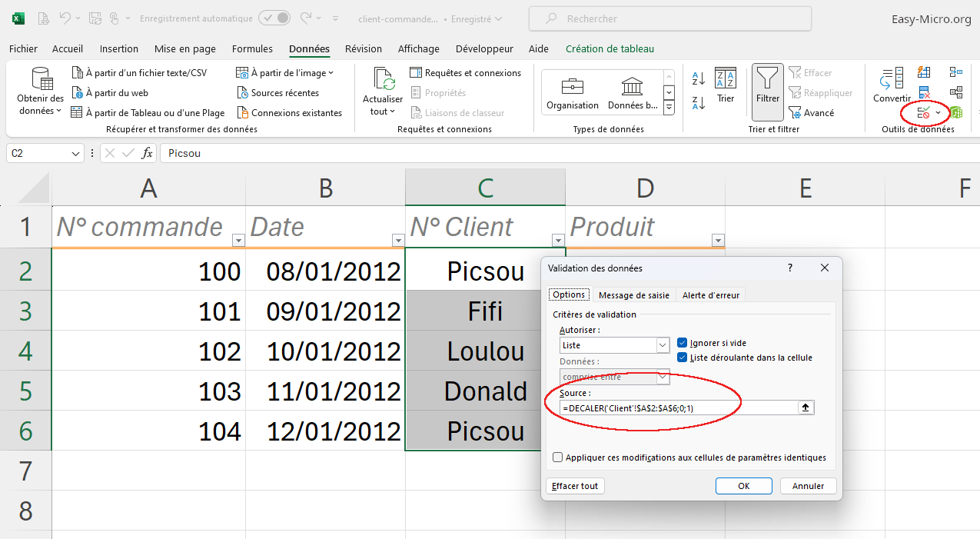Click the Source formula input field

tap(678, 408)
